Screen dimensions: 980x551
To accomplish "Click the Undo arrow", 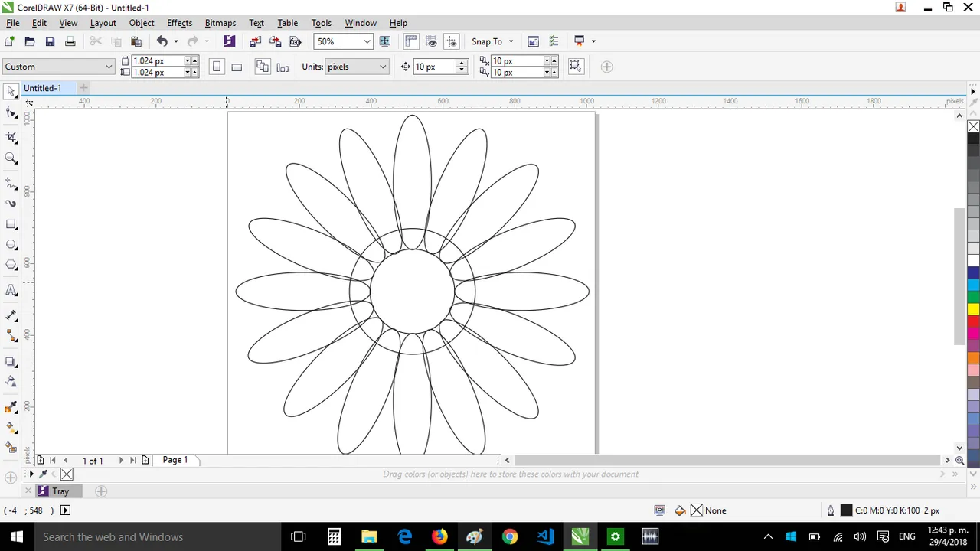I will click(162, 41).
